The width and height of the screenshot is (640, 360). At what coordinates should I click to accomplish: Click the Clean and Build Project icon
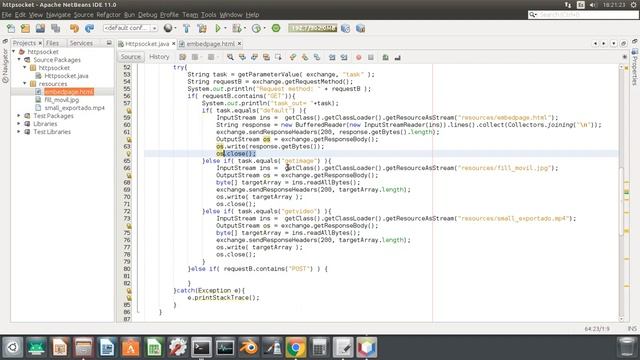click(202, 28)
